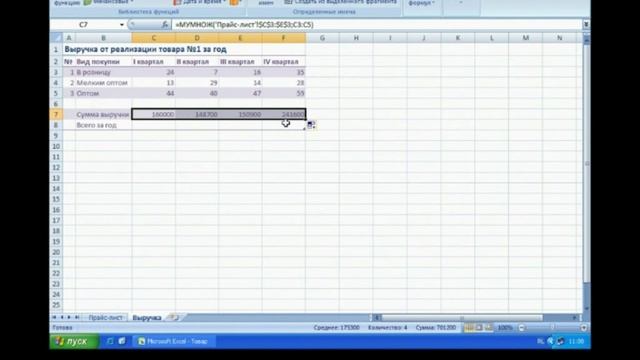Click the 'Среднее' average readout in status bar
The width and height of the screenshot is (640, 360).
pyautogui.click(x=336, y=328)
